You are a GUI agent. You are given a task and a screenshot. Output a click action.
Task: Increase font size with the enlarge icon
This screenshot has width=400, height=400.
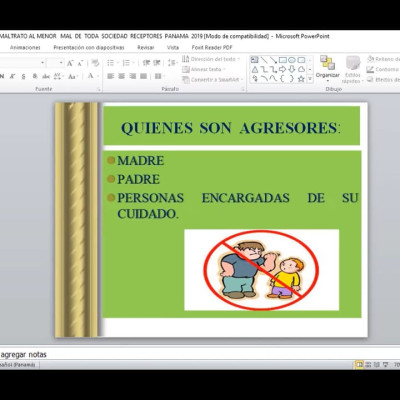click(x=70, y=63)
